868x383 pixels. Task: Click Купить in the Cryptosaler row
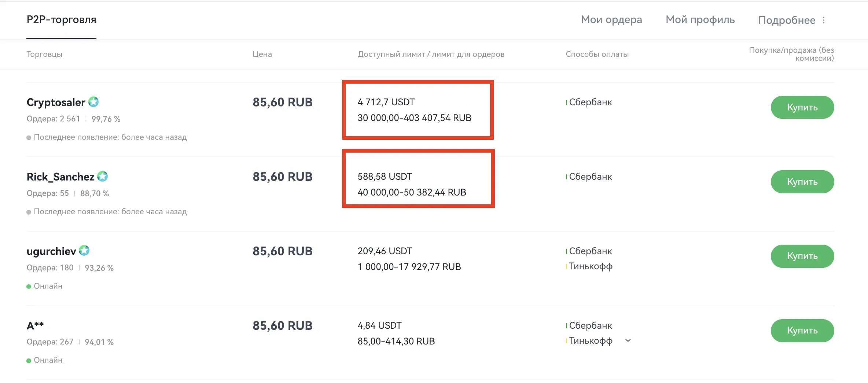pos(802,107)
